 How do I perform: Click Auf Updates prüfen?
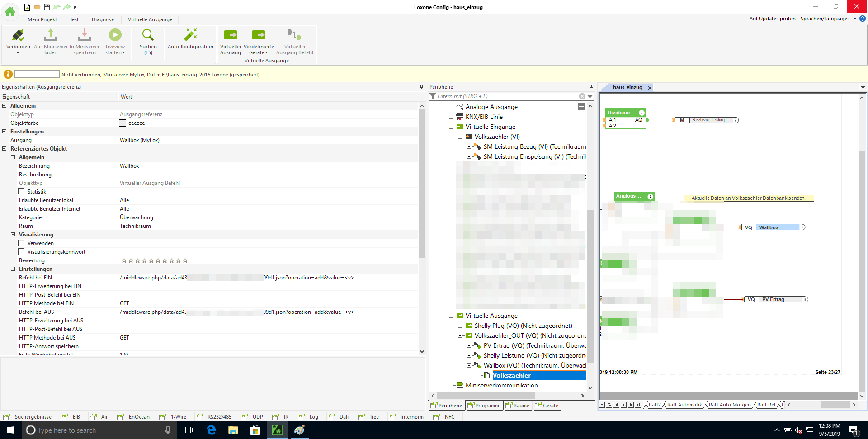click(x=772, y=19)
